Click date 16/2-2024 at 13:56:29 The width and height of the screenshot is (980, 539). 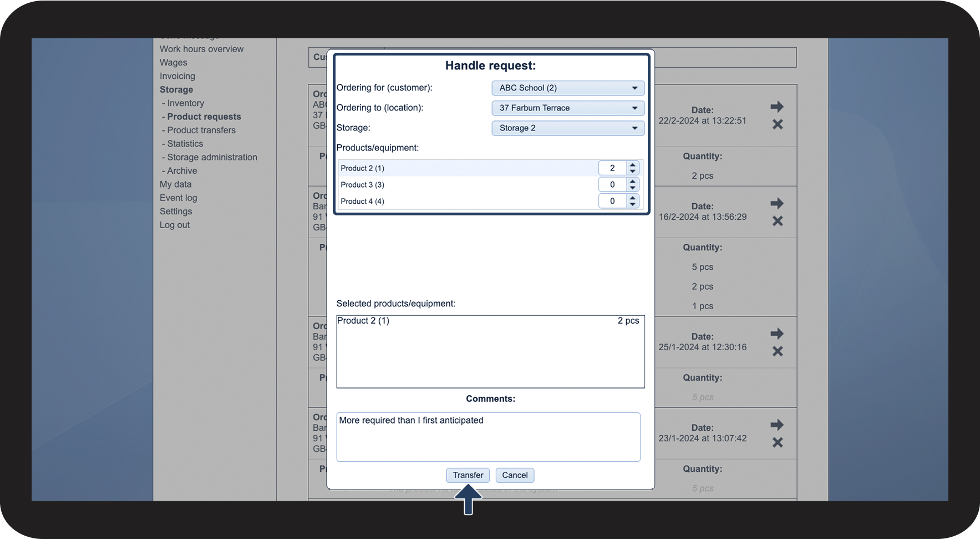[703, 217]
